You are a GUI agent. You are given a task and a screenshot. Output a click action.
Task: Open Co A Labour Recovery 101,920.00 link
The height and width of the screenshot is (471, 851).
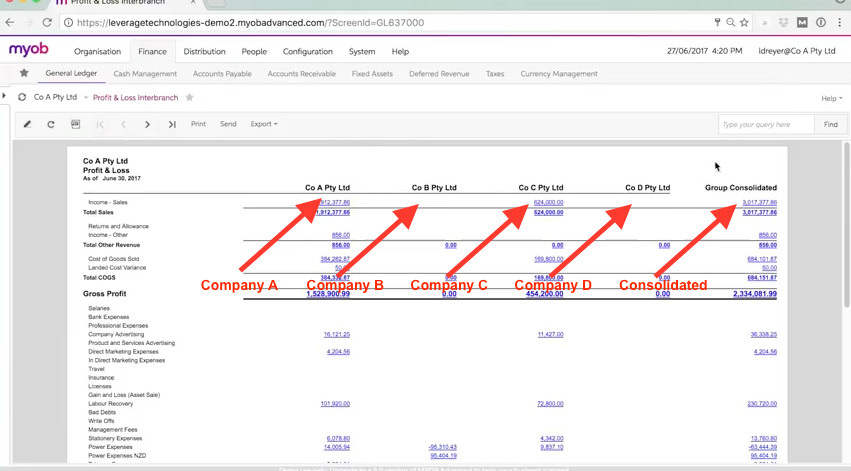(x=335, y=404)
